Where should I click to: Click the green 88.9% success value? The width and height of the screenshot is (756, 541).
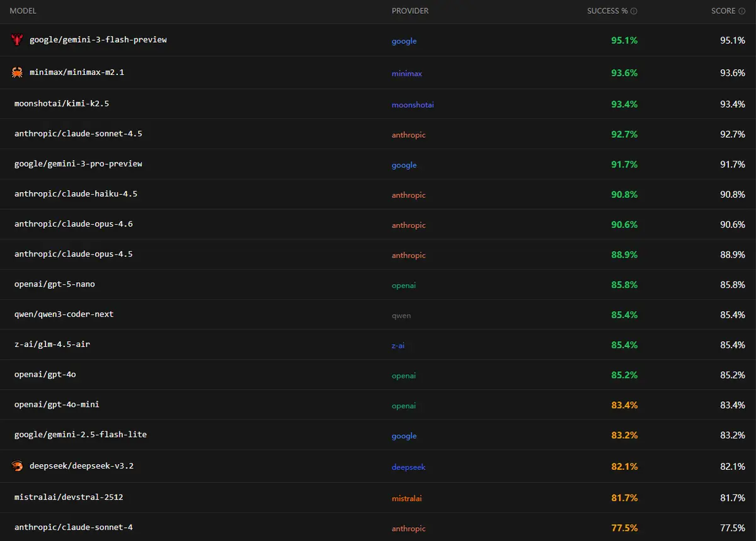(624, 255)
